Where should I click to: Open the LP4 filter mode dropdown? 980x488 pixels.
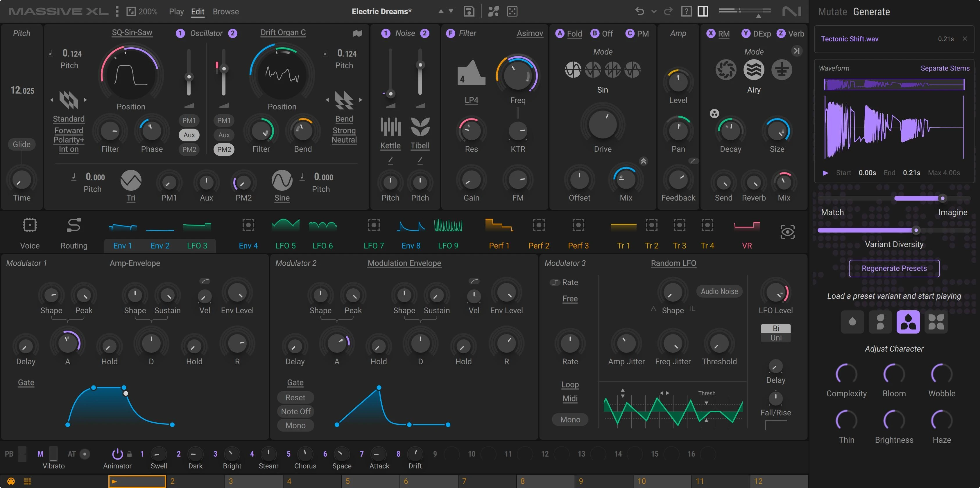coord(471,100)
